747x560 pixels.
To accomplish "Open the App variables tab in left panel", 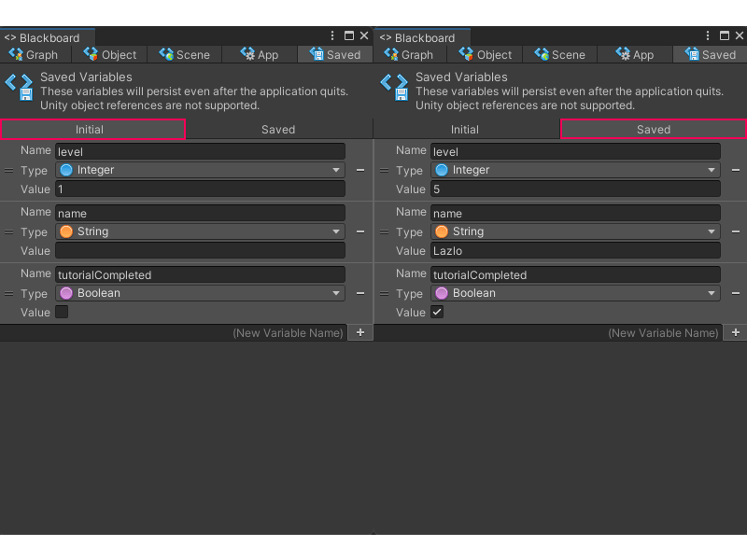I will tap(260, 55).
